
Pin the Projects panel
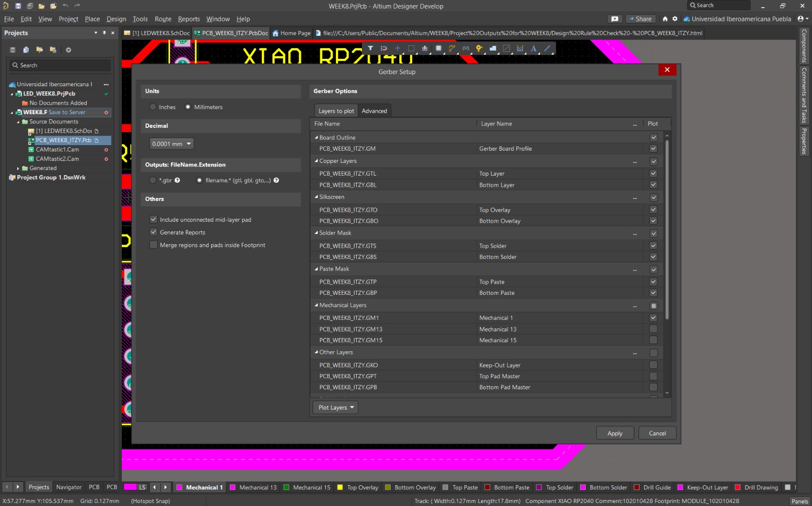tap(105, 33)
